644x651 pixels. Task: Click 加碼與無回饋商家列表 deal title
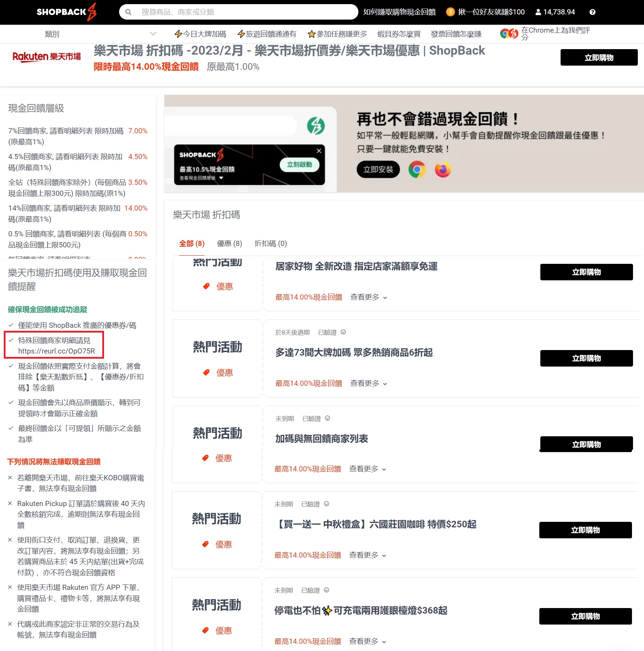coord(321,439)
